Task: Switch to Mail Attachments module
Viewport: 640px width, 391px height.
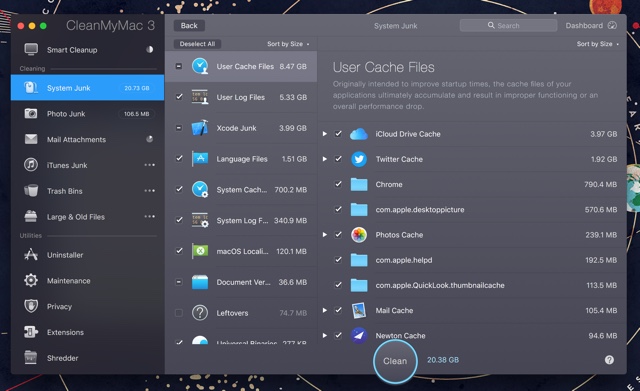Action: (87, 139)
